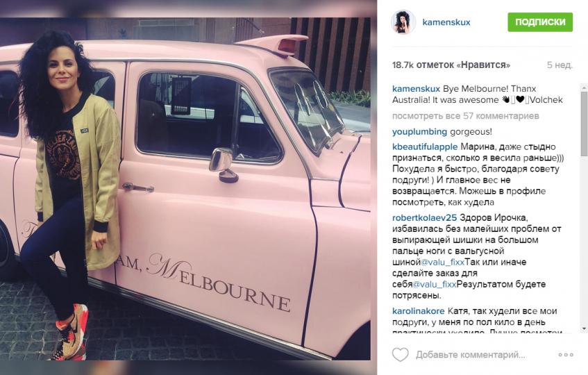Click the heart like icon
The width and height of the screenshot is (588, 375).
[x=400, y=354]
